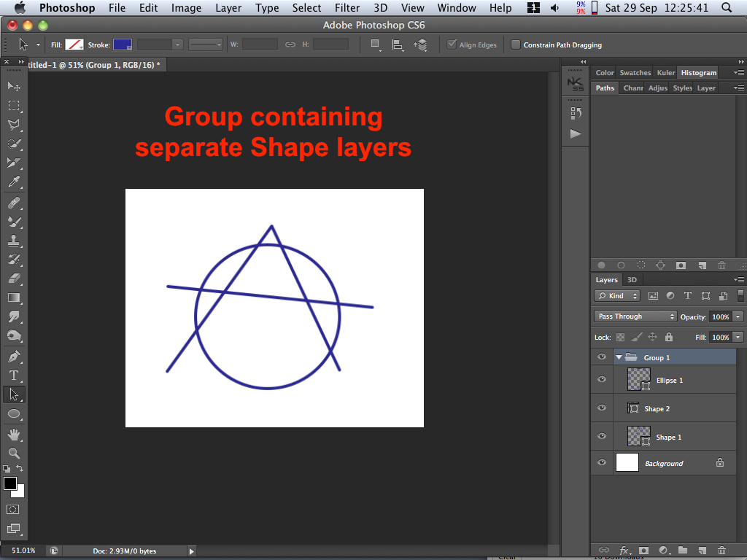The width and height of the screenshot is (747, 560).
Task: Select the Zoom tool in toolbar
Action: point(13,453)
